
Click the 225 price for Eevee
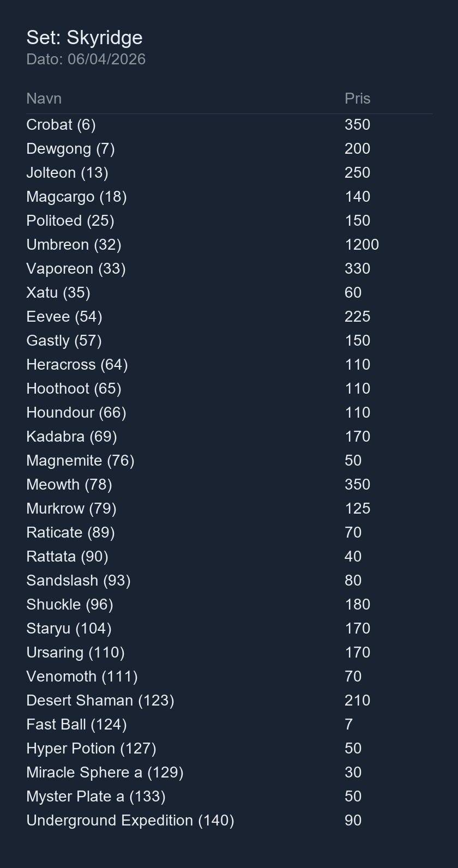[x=357, y=317]
